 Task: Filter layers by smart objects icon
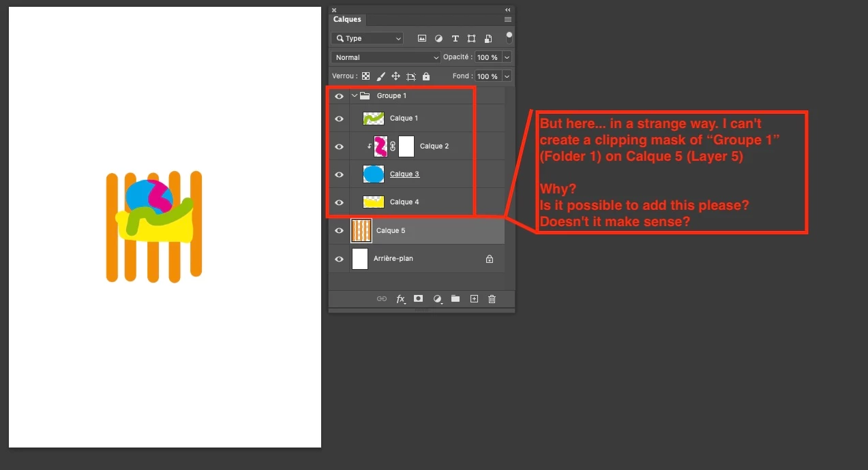488,39
